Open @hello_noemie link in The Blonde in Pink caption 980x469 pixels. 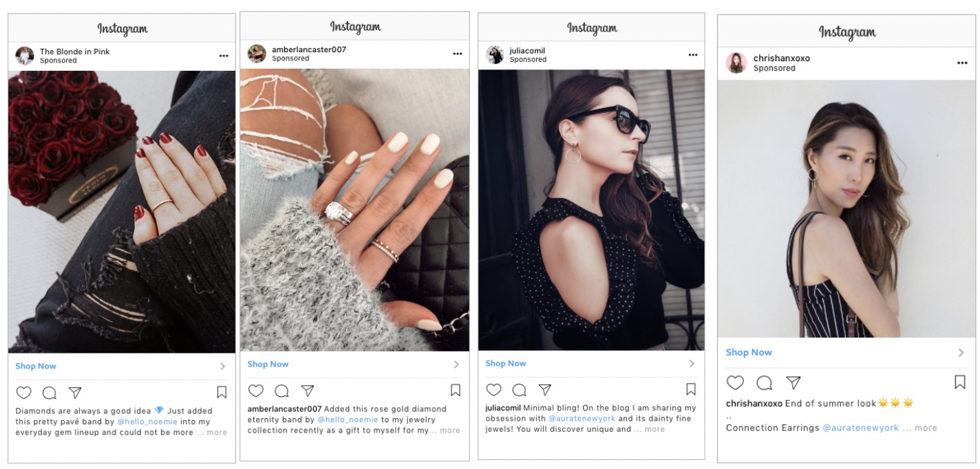tap(147, 422)
